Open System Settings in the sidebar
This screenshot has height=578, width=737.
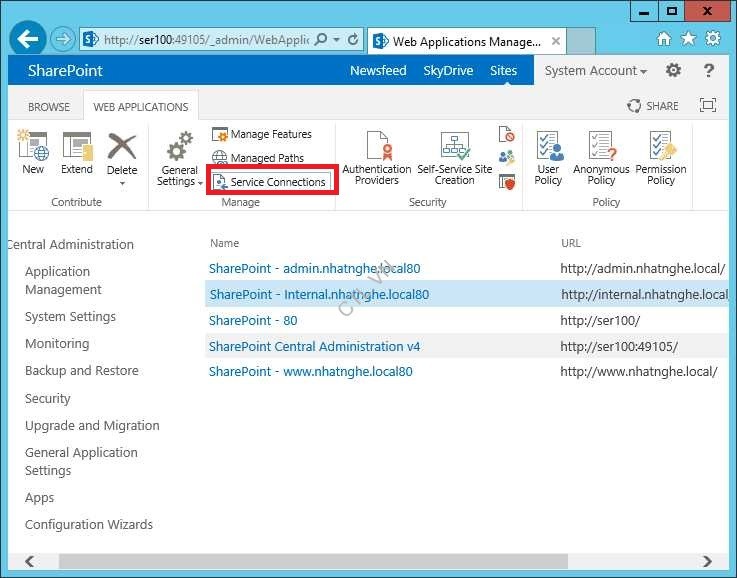tap(71, 317)
